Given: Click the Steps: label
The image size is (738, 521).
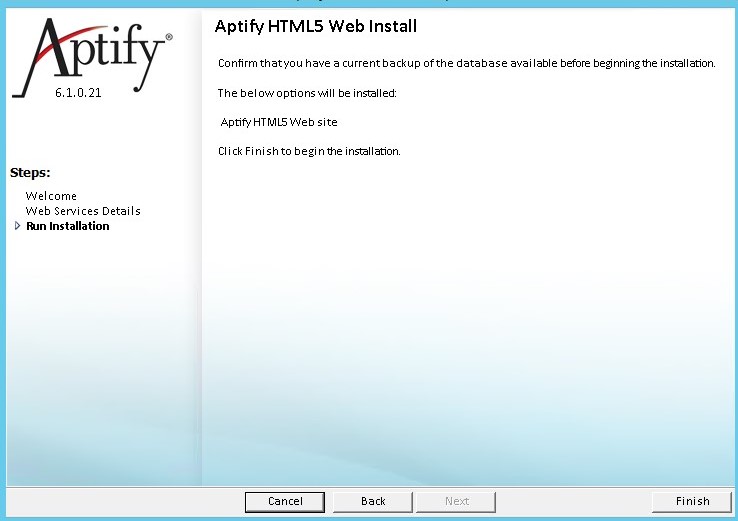Looking at the screenshot, I should (30, 173).
